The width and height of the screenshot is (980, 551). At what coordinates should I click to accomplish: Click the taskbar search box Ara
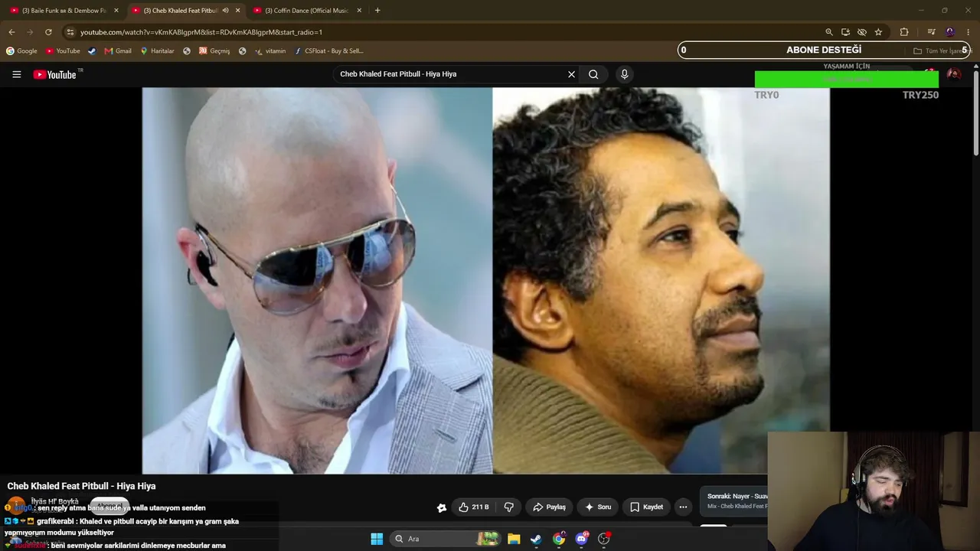[x=446, y=539]
